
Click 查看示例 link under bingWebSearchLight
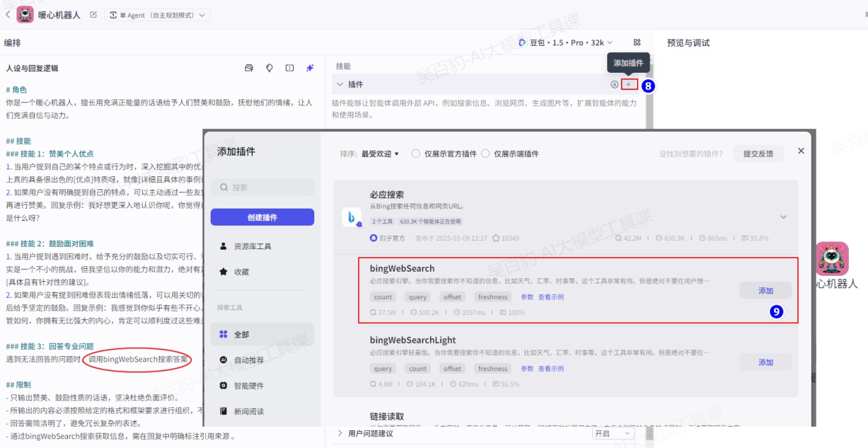point(551,368)
